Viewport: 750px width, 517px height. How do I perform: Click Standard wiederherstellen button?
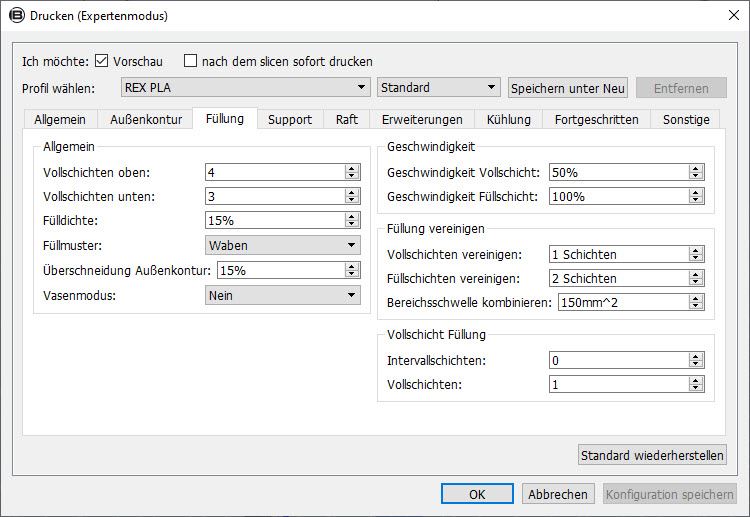(x=652, y=455)
